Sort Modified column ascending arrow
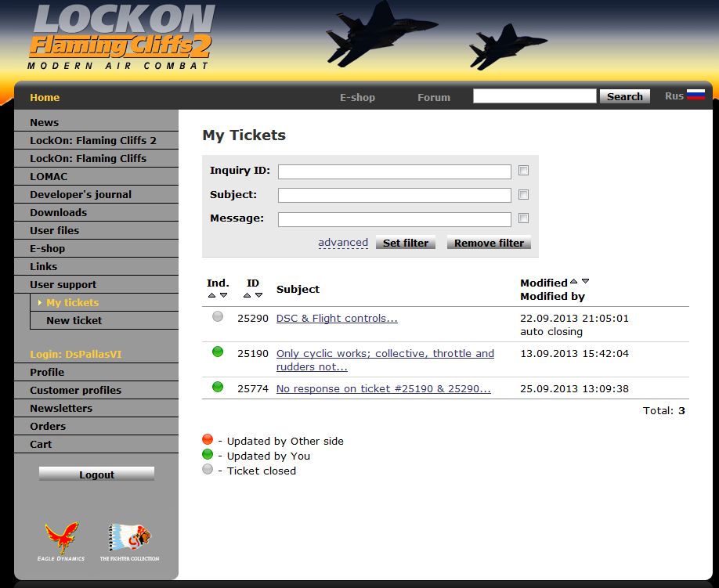The width and height of the screenshot is (719, 588). click(x=573, y=281)
